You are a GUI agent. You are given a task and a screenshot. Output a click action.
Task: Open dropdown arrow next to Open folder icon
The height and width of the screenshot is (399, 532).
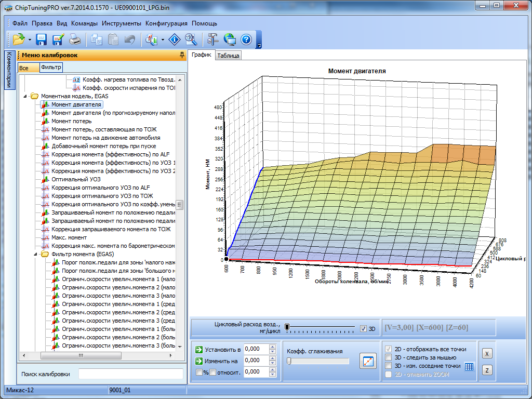[x=30, y=39]
